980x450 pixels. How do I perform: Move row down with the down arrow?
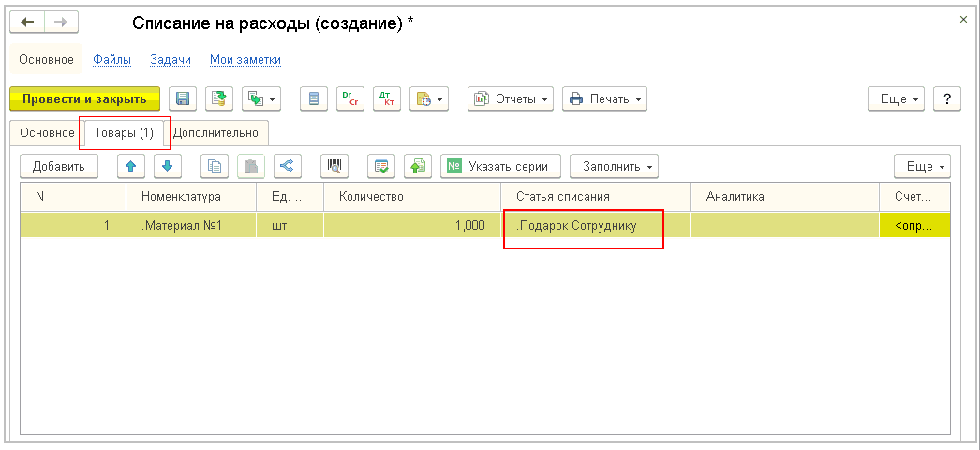(167, 166)
